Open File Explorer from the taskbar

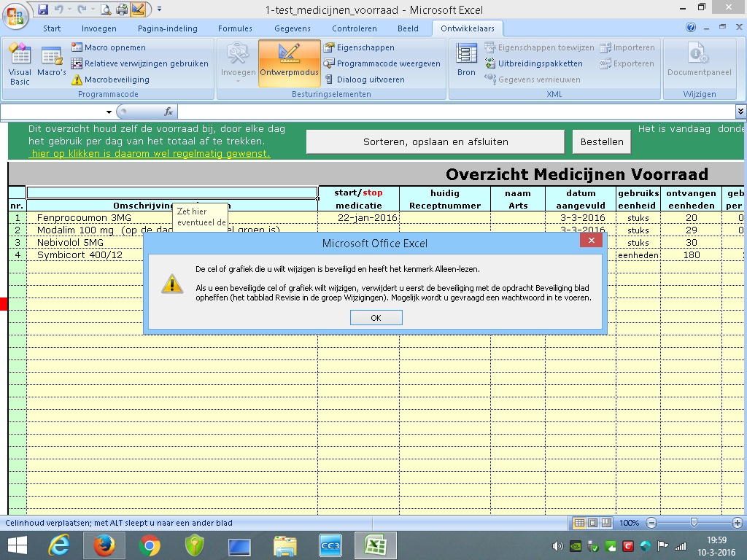285,545
